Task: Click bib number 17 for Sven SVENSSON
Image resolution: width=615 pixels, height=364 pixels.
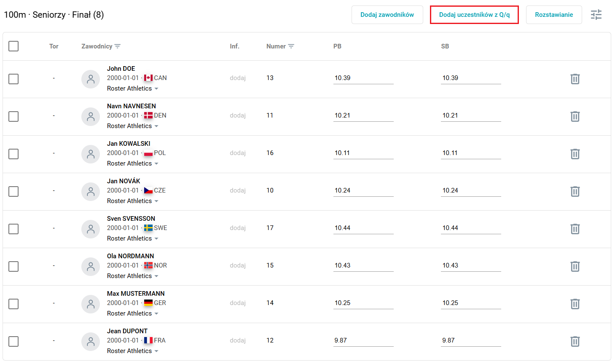Action: pyautogui.click(x=270, y=228)
